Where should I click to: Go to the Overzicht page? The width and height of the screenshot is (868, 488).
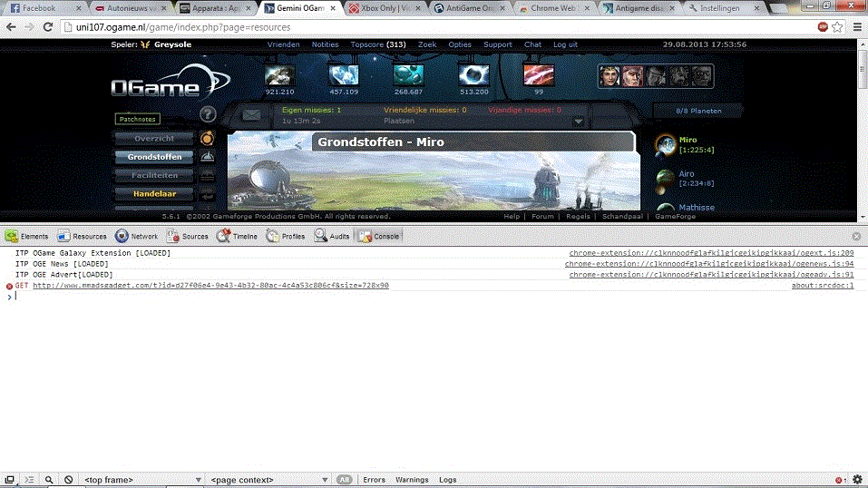[154, 139]
